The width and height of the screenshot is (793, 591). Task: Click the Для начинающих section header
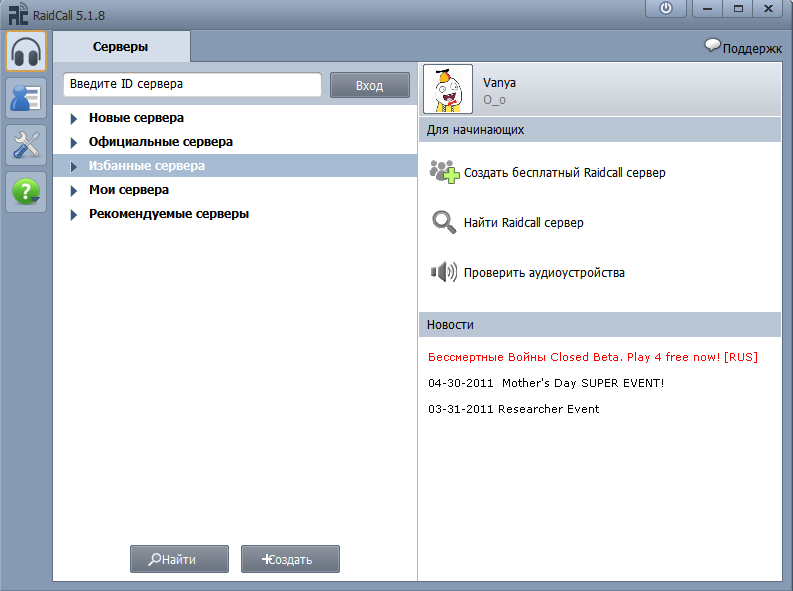600,129
